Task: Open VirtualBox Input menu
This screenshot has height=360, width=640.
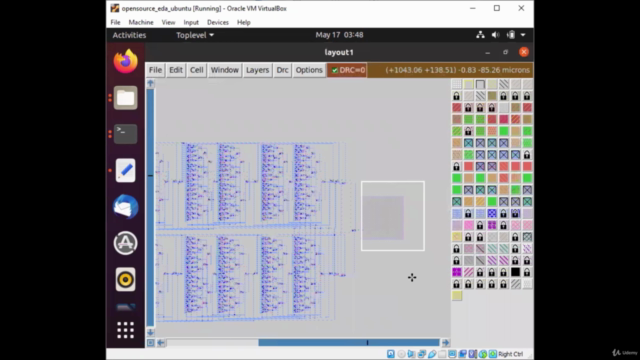Action: [x=191, y=22]
